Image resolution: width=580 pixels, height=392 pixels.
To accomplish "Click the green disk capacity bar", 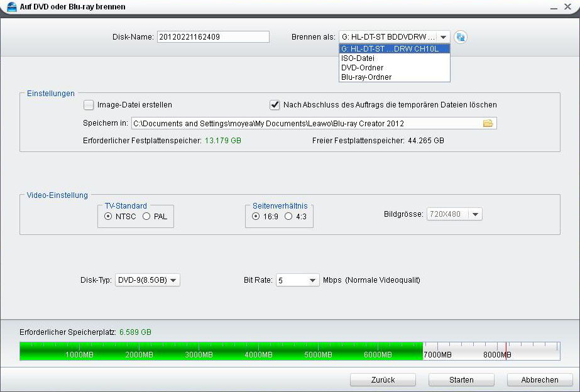I will click(221, 351).
